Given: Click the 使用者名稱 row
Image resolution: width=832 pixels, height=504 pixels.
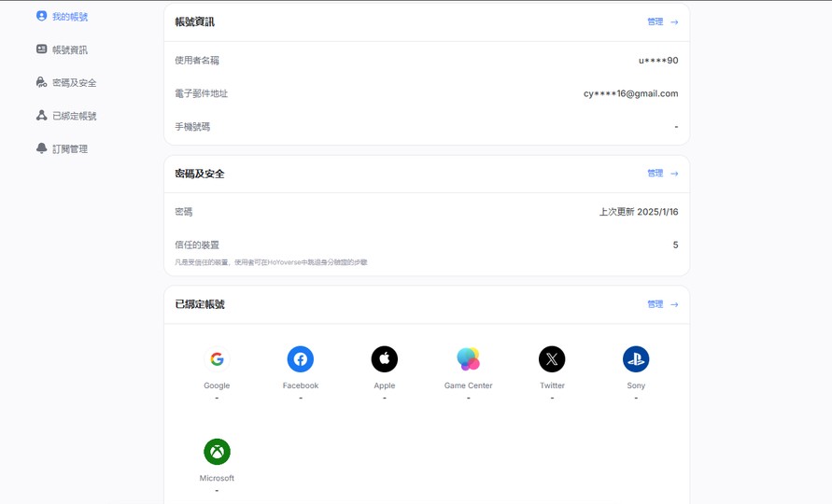Looking at the screenshot, I should pyautogui.click(x=426, y=61).
